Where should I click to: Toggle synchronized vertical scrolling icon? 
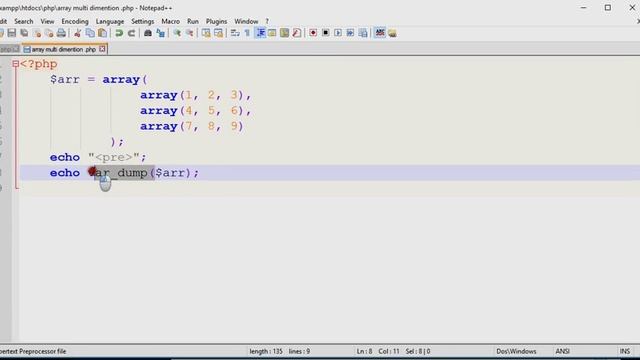tap(206, 33)
